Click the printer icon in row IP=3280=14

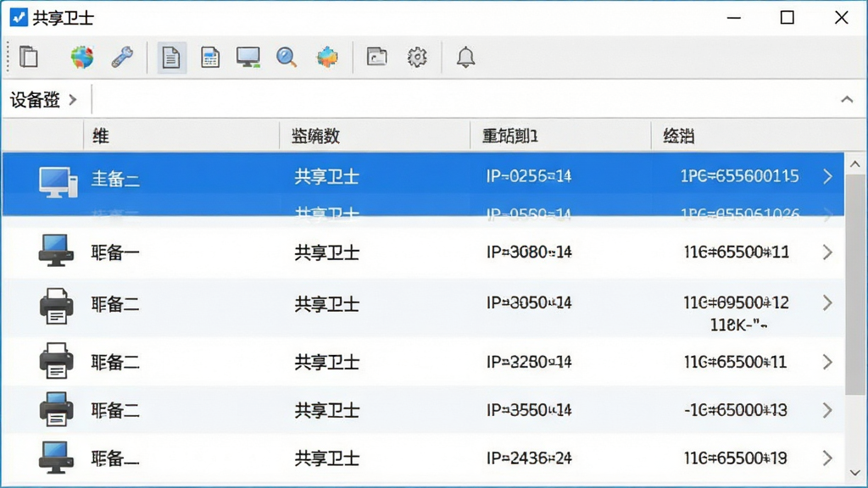click(x=56, y=361)
